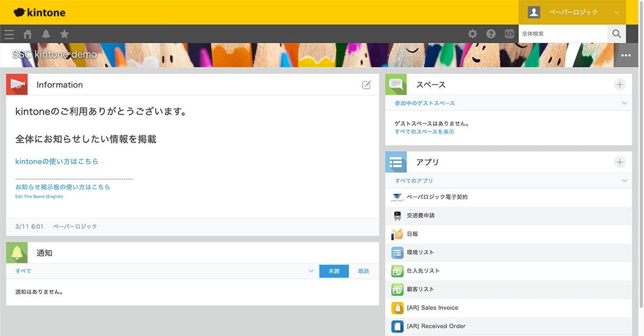Show 未読 (unread) notifications
The height and width of the screenshot is (336, 644).
(x=334, y=271)
